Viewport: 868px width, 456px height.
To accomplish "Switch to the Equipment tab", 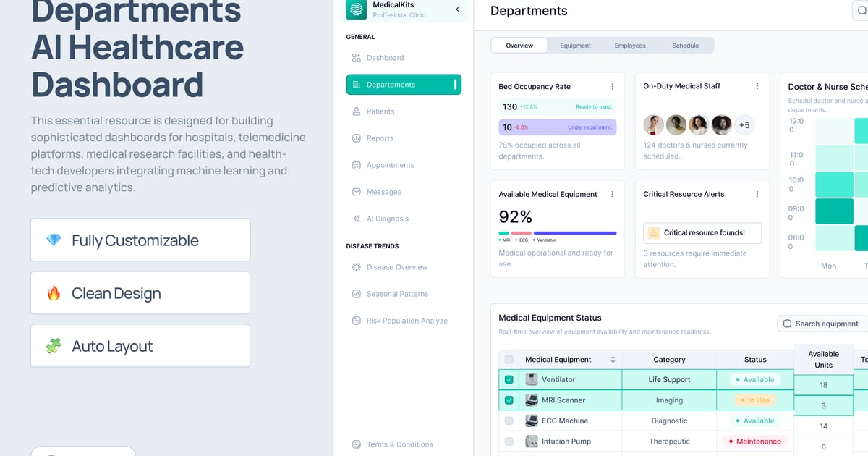I will pyautogui.click(x=575, y=46).
